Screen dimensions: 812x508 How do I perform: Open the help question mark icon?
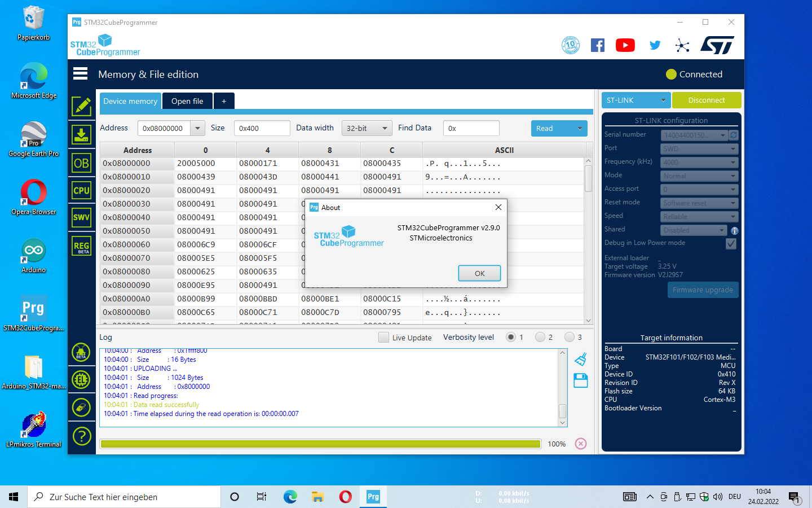[81, 436]
